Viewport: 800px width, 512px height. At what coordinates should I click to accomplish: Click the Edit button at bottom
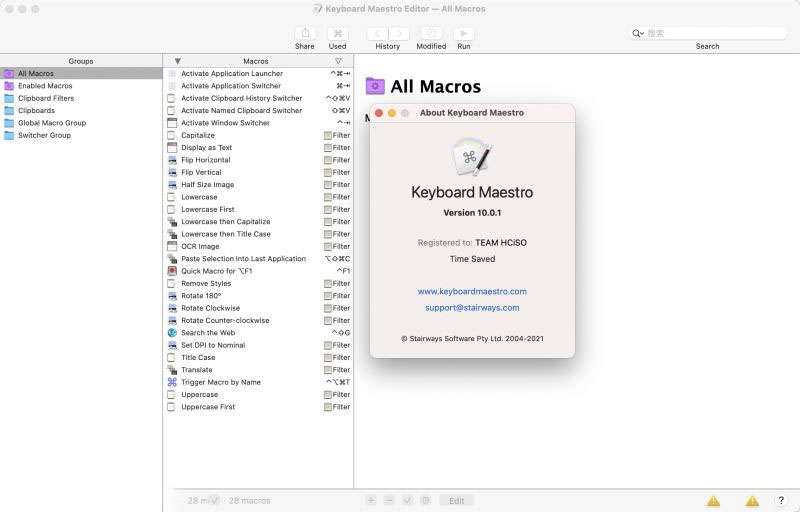pos(457,501)
